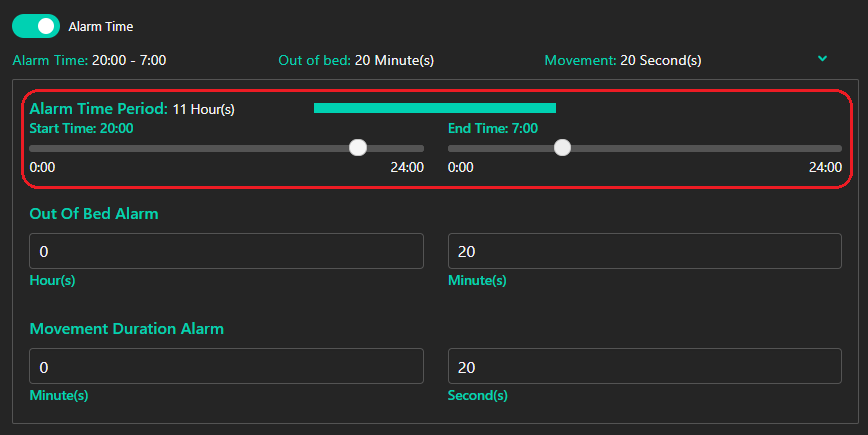Click the green Alarm Time Period bar

pos(435,108)
